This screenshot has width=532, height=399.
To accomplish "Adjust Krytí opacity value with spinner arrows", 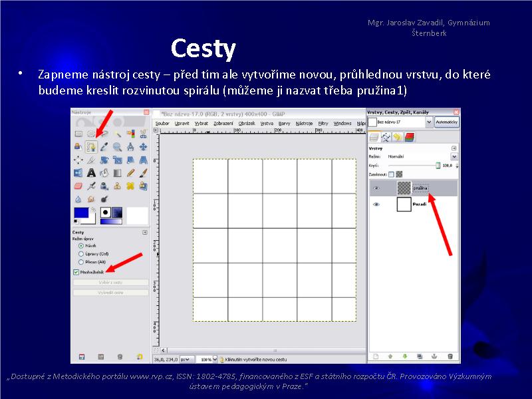I will [x=457, y=166].
